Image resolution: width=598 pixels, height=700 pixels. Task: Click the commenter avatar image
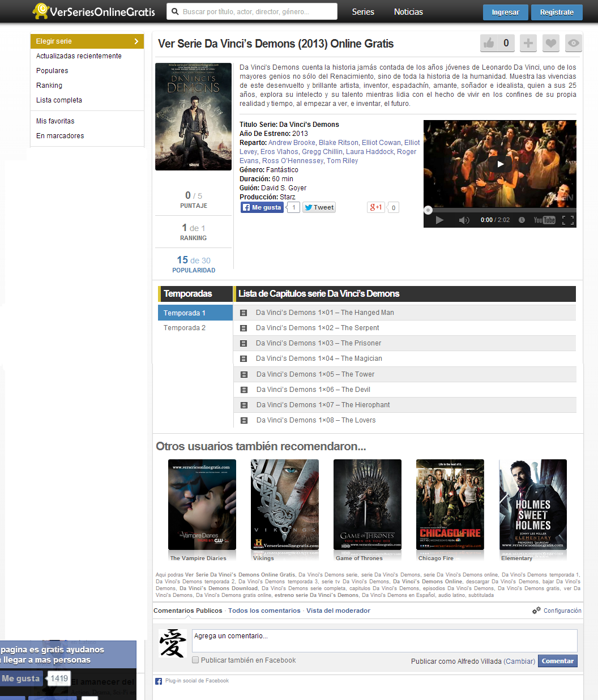173,643
